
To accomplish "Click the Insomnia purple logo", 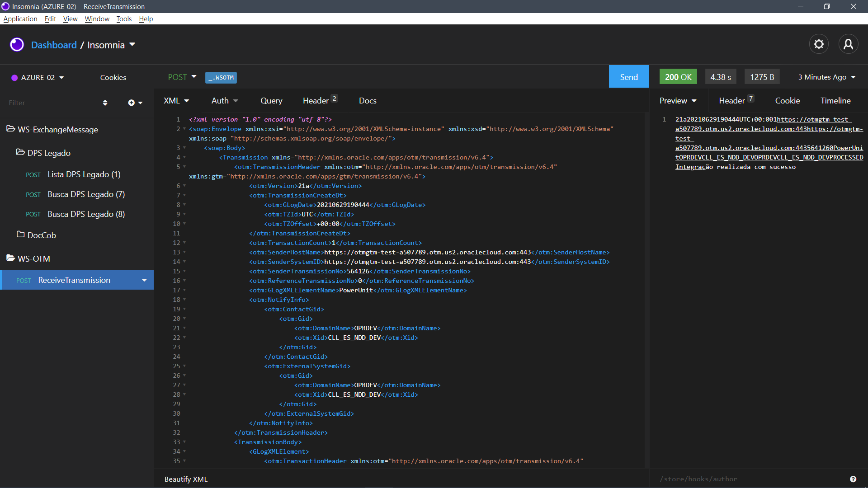I will pyautogui.click(x=17, y=45).
